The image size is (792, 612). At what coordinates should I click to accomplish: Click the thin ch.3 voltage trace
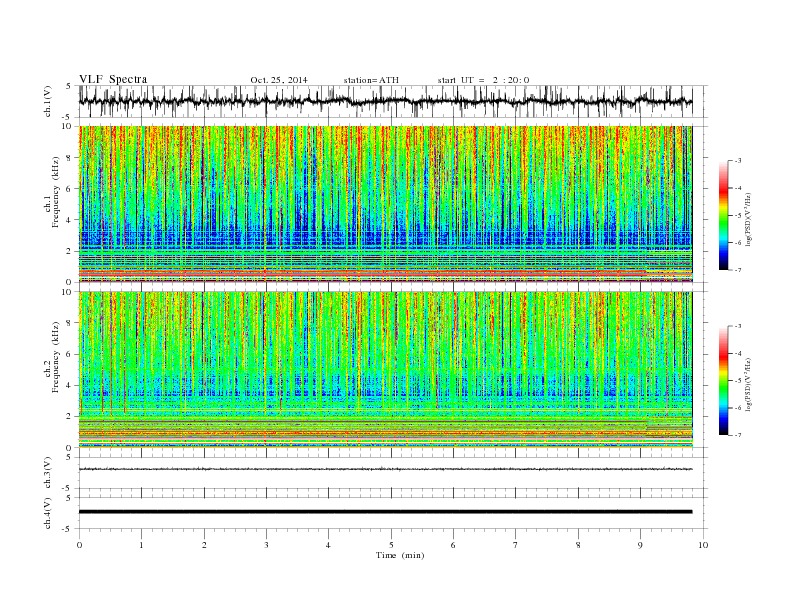coord(385,469)
